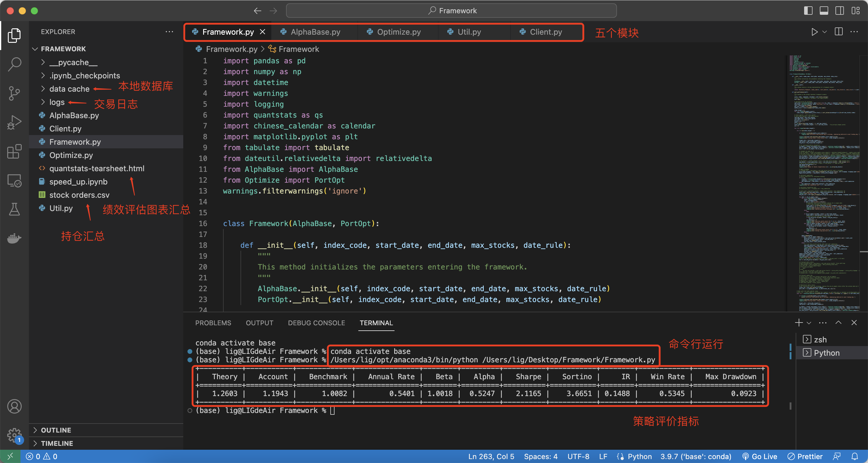Open the Docker view in activity bar
This screenshot has width=868, height=463.
14,238
